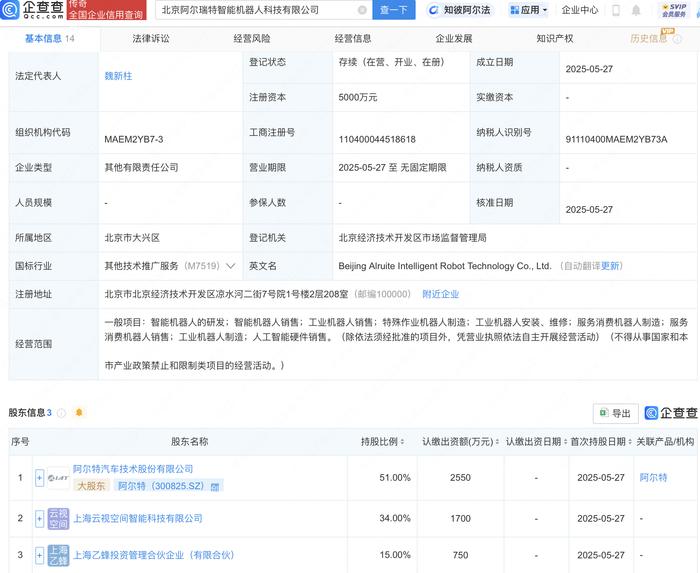Click the 110400044518618 registration number
Viewport: 700px width, 573px height.
pos(377,140)
